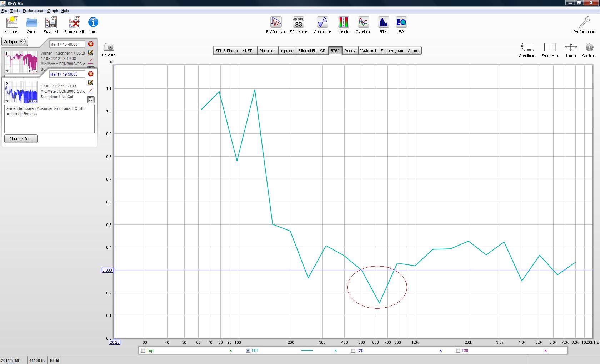Enable the Topt trace checkbox
This screenshot has height=364, width=600.
(143, 350)
